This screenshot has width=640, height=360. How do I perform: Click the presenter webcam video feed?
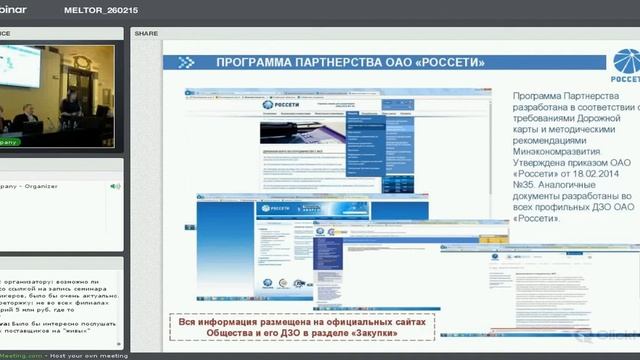point(57,96)
